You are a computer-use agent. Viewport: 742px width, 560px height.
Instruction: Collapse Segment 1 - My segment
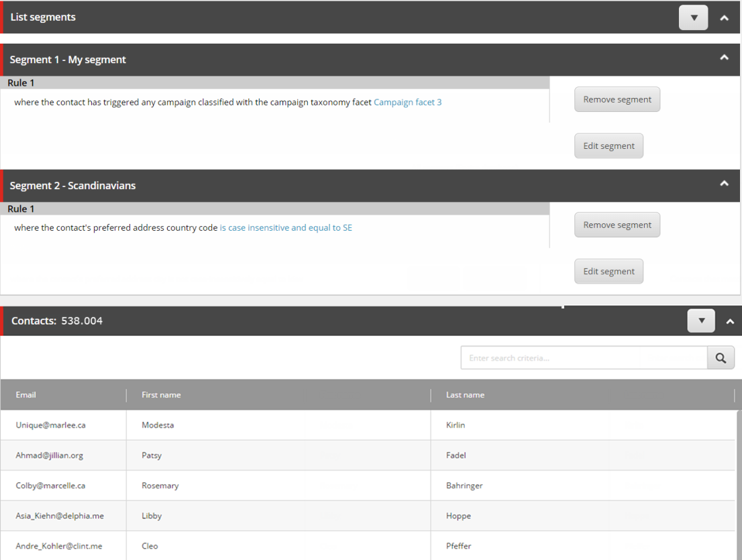(x=724, y=58)
